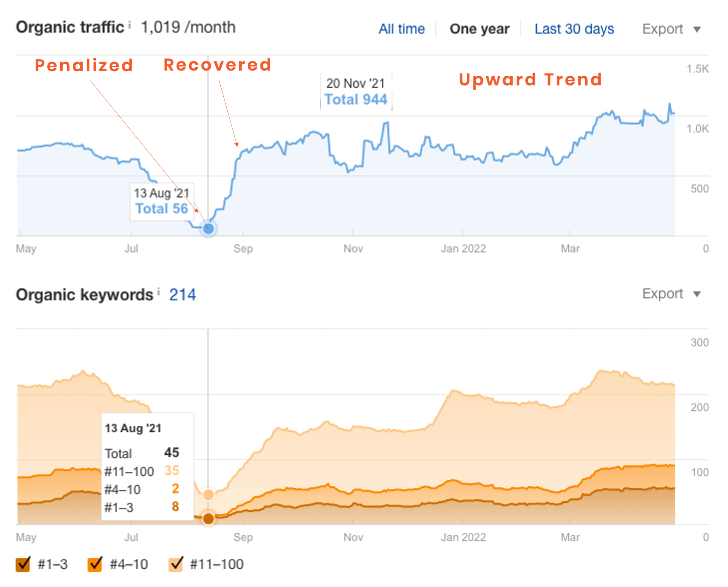Switch to the All time range
The width and height of the screenshot is (728, 587).
tap(402, 29)
